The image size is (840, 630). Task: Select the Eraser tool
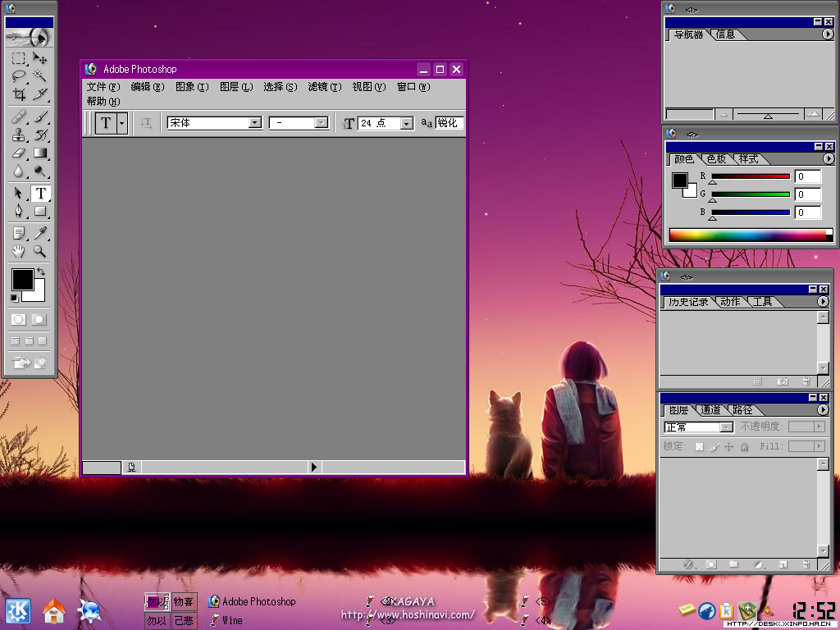(19, 153)
